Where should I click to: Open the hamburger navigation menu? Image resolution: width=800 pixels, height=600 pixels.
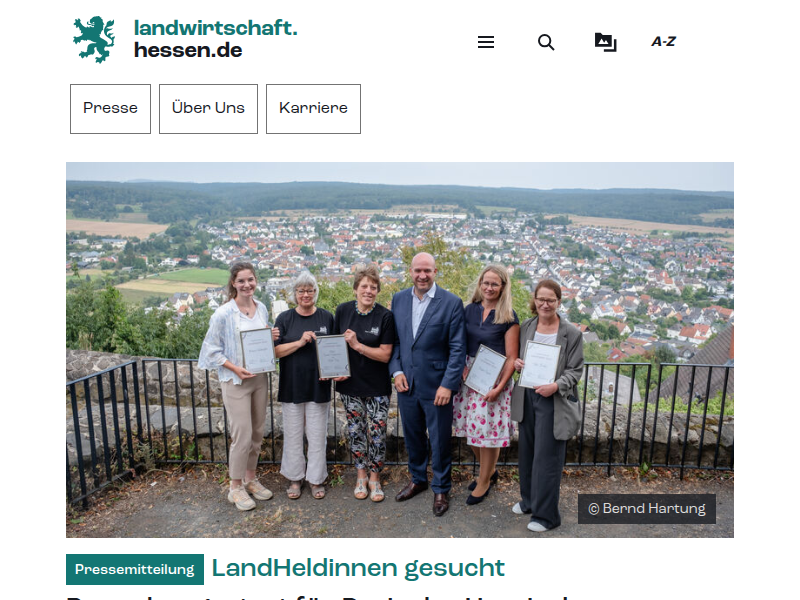coord(486,42)
